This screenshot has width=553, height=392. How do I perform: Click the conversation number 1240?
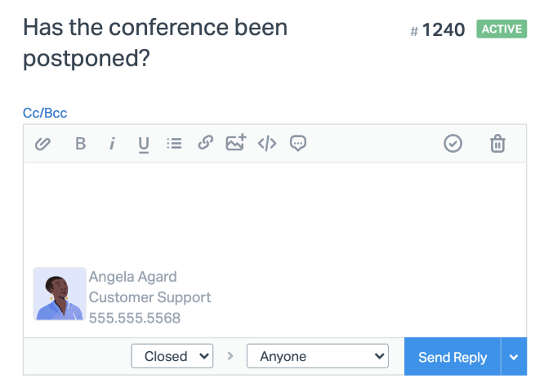444,30
